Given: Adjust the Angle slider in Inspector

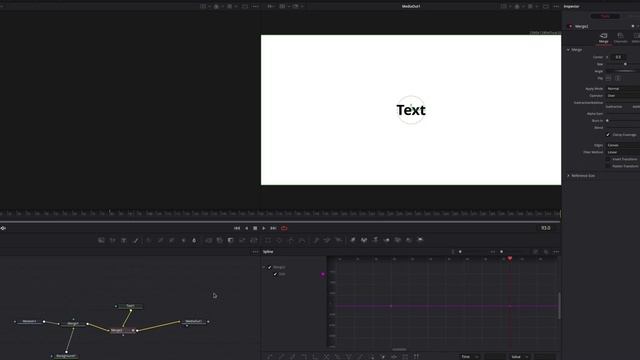Looking at the screenshot, I should click(x=623, y=71).
